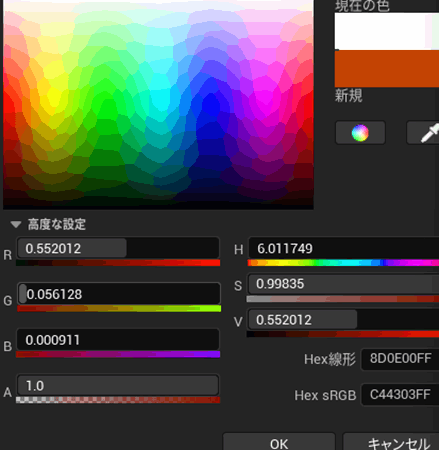This screenshot has height=450, width=439.
Task: Click the V value field 0.552012
Action: 343,320
